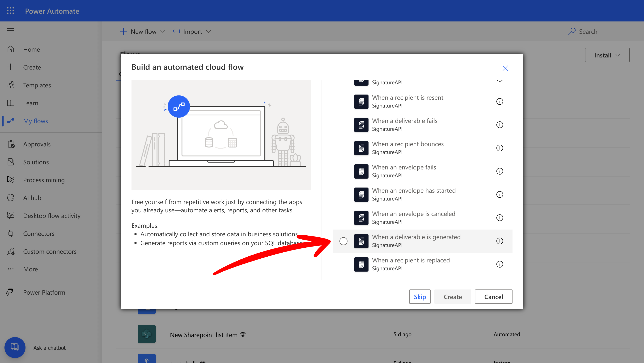The image size is (644, 363).
Task: Click info icon for 'When a recipient is resent'
Action: 499,101
